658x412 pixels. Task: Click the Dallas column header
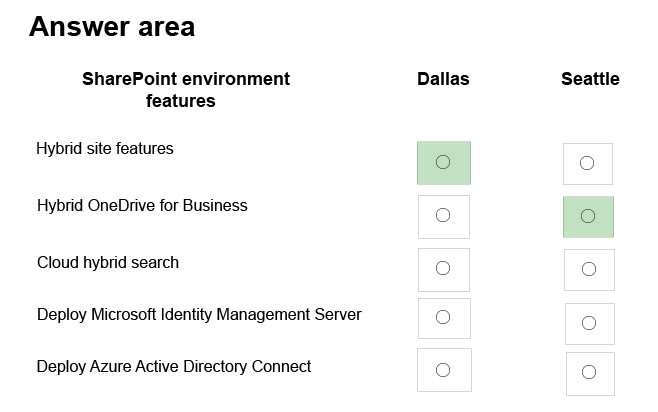(443, 79)
